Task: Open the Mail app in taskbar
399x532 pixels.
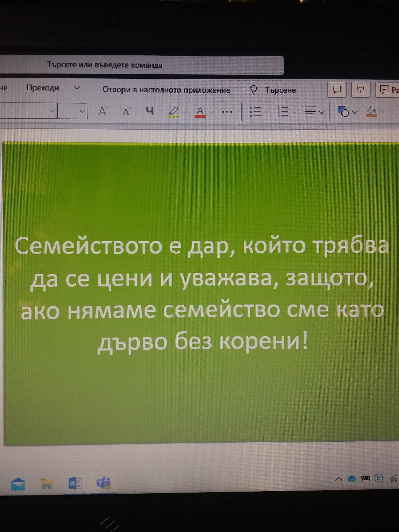Action: 18,484
